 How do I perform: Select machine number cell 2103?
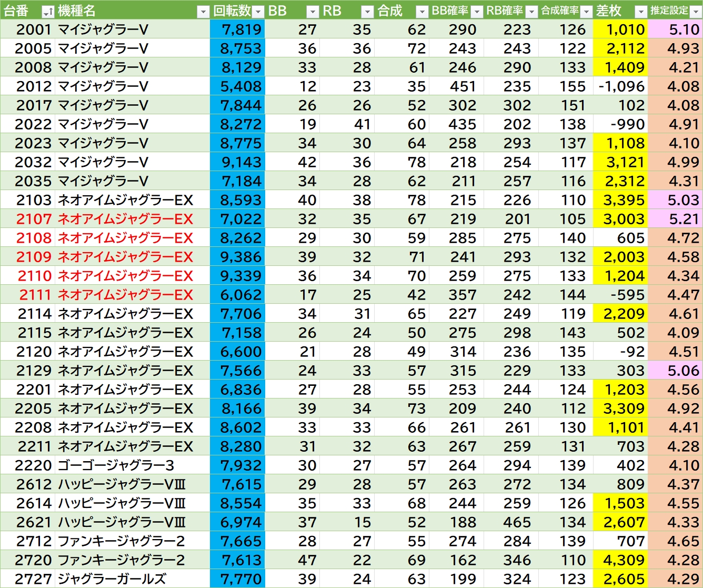pyautogui.click(x=27, y=200)
